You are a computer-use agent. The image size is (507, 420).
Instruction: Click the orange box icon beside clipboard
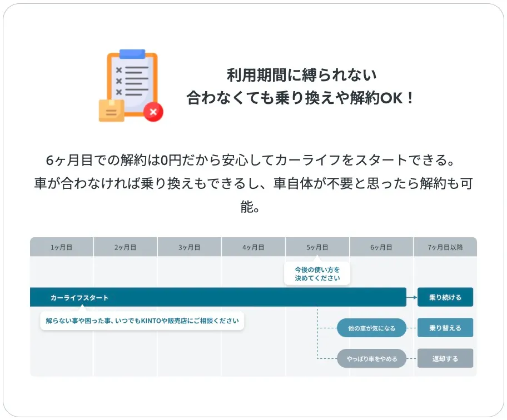(111, 111)
